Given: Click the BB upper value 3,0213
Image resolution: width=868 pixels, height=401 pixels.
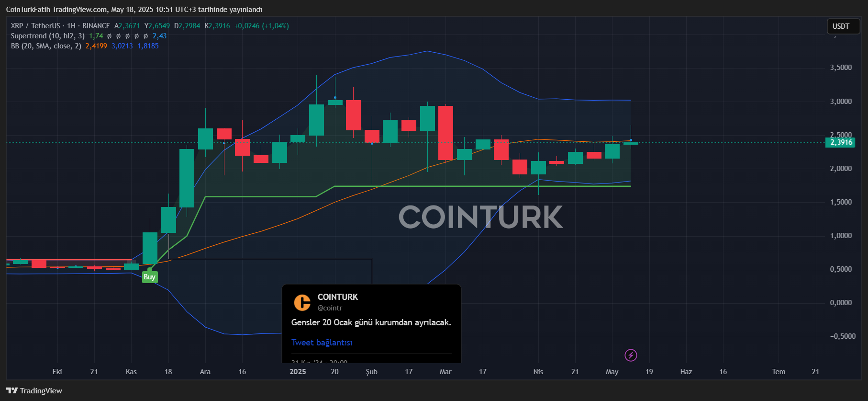Looking at the screenshot, I should pyautogui.click(x=122, y=46).
